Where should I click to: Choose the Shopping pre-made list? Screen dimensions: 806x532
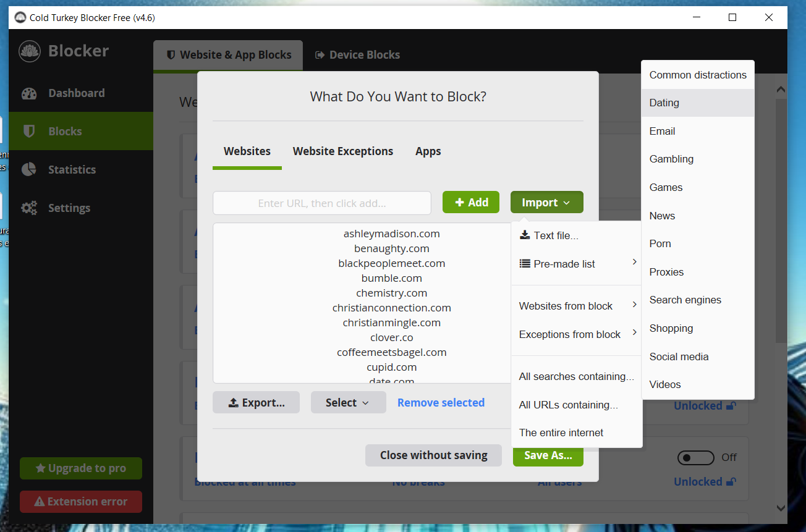pyautogui.click(x=698, y=328)
